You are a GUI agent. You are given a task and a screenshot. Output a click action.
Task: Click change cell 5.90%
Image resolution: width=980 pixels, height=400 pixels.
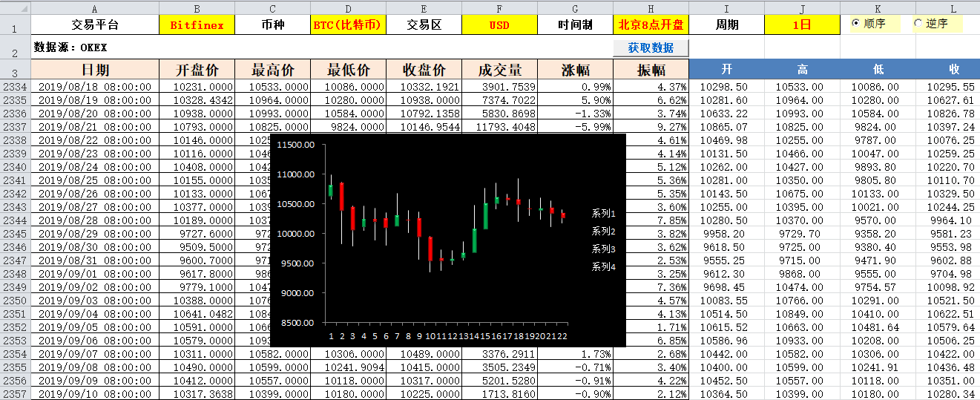[575, 100]
